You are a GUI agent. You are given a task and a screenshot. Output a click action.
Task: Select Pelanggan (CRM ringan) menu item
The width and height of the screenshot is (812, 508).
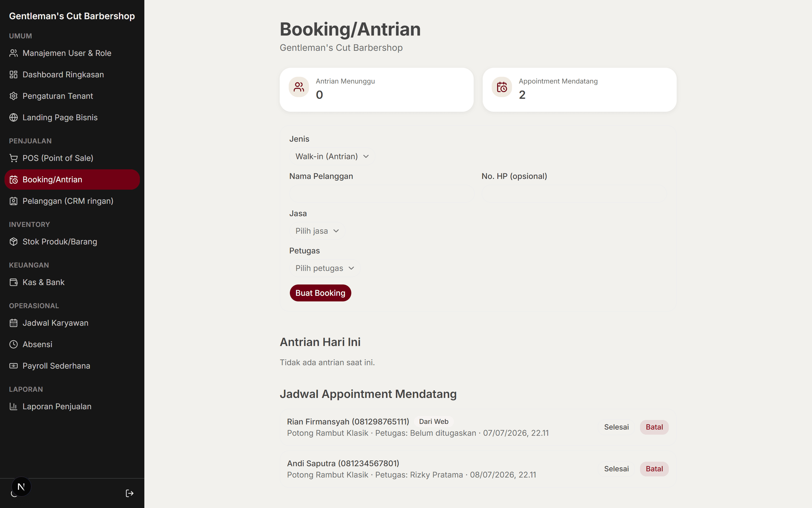point(72,201)
